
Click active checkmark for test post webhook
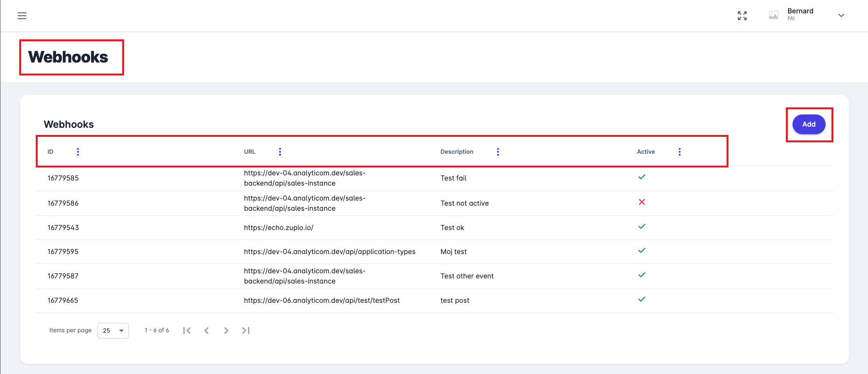(x=642, y=299)
